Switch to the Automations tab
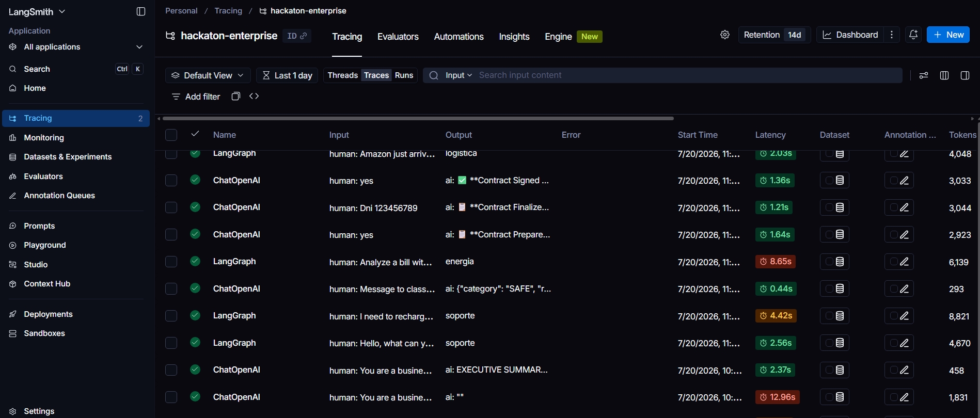The image size is (980, 418). (459, 37)
